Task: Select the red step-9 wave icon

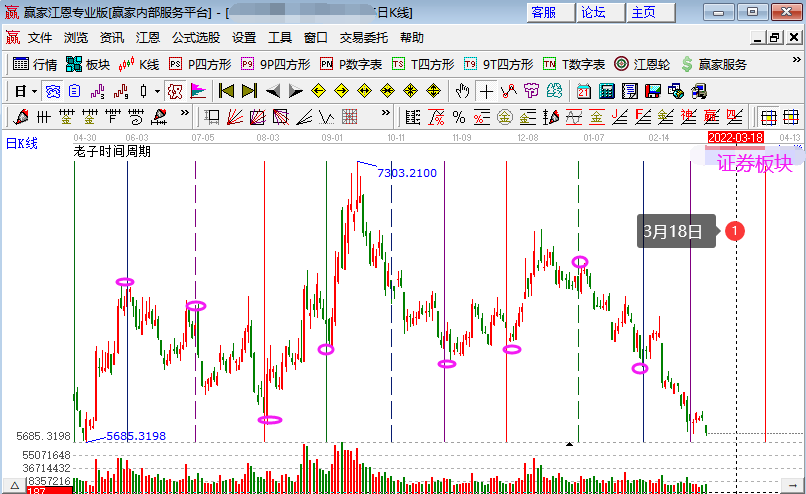Action: point(121,92)
